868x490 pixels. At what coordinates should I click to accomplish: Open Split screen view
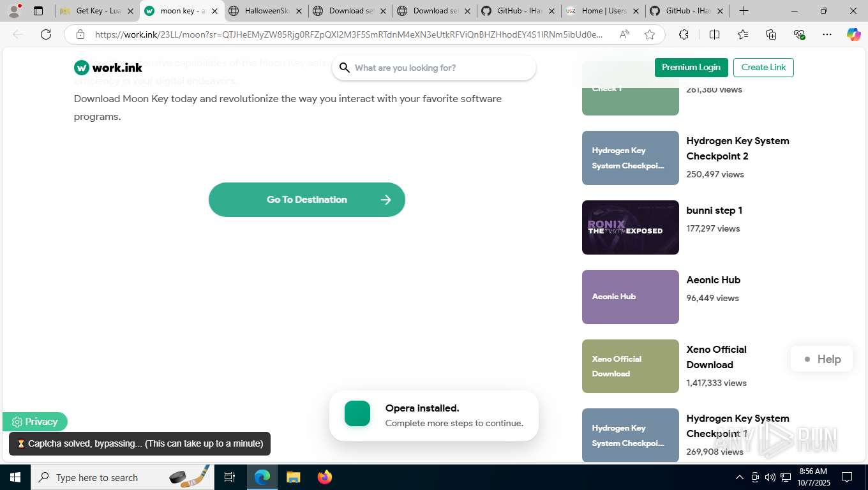(714, 34)
